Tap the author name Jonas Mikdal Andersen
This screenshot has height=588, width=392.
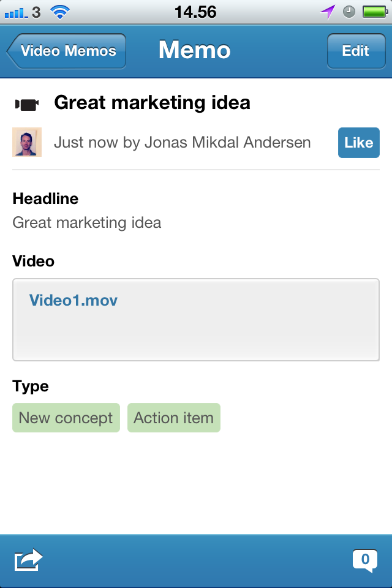227,143
